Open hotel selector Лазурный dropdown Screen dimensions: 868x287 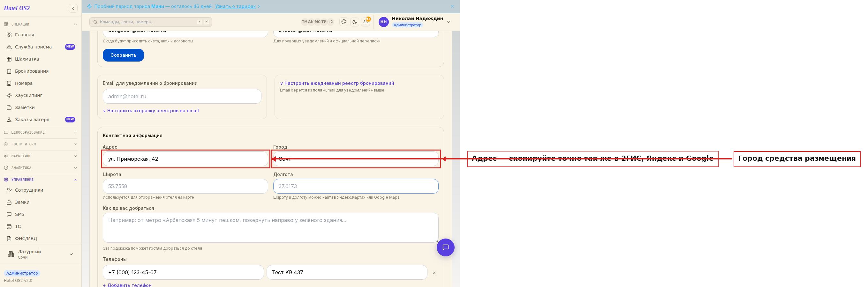41,254
